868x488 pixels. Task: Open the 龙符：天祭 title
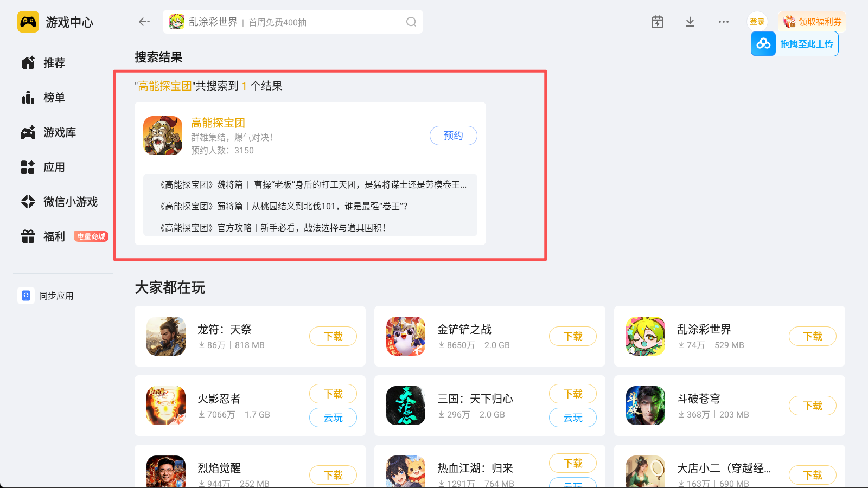(x=225, y=329)
